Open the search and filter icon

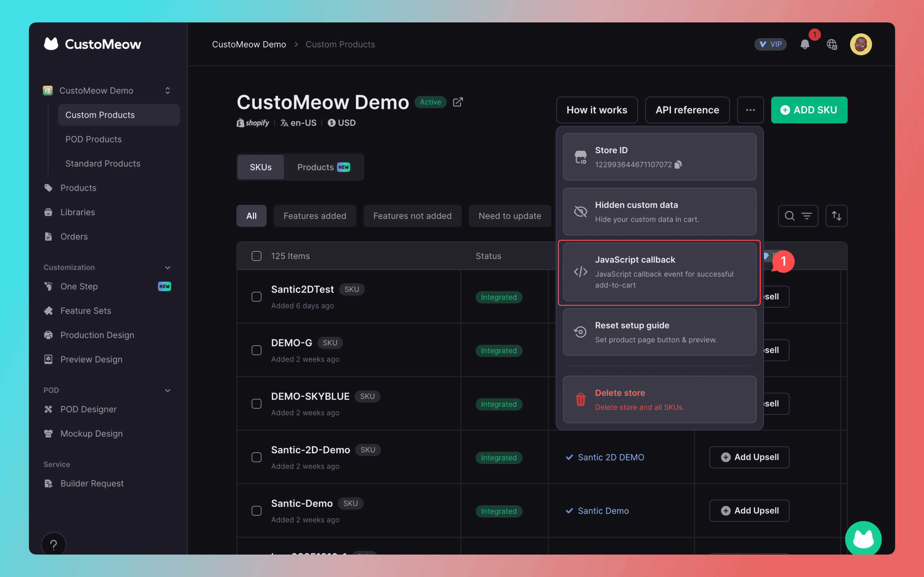coord(798,216)
